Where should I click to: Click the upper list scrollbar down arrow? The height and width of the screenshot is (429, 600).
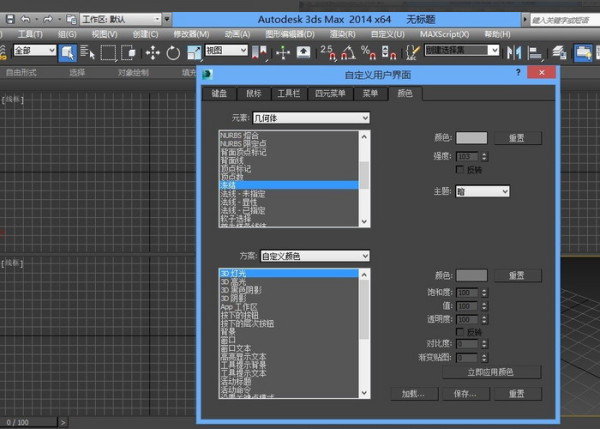(x=364, y=222)
